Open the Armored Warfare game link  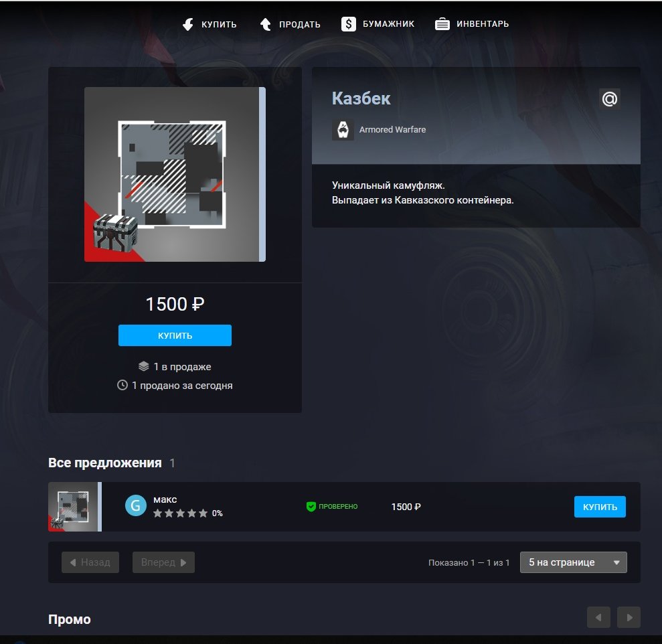392,130
